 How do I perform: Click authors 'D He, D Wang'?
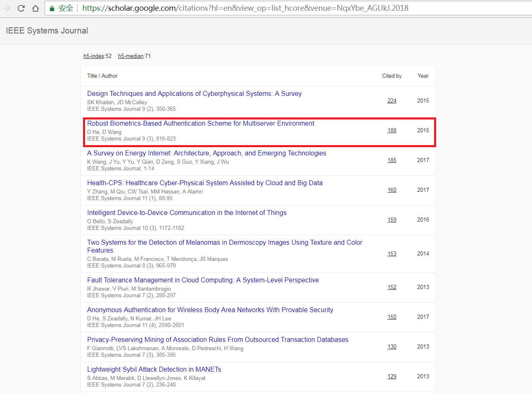click(104, 132)
